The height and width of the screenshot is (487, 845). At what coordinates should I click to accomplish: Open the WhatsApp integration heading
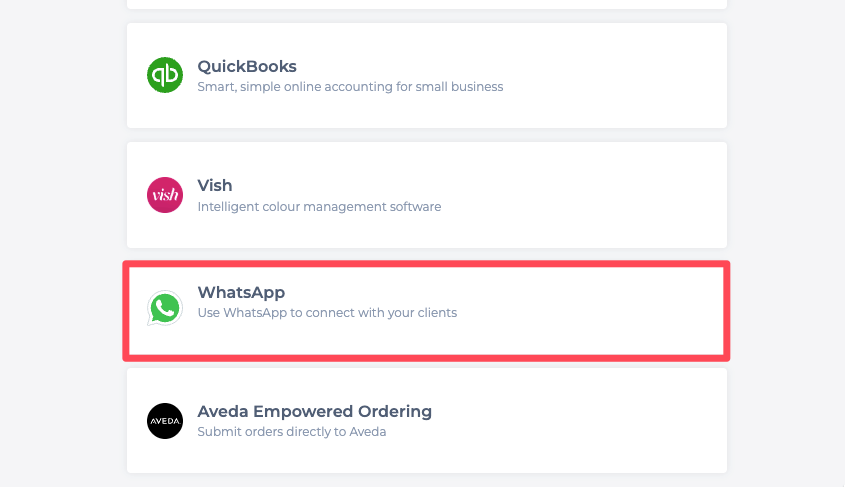(241, 293)
